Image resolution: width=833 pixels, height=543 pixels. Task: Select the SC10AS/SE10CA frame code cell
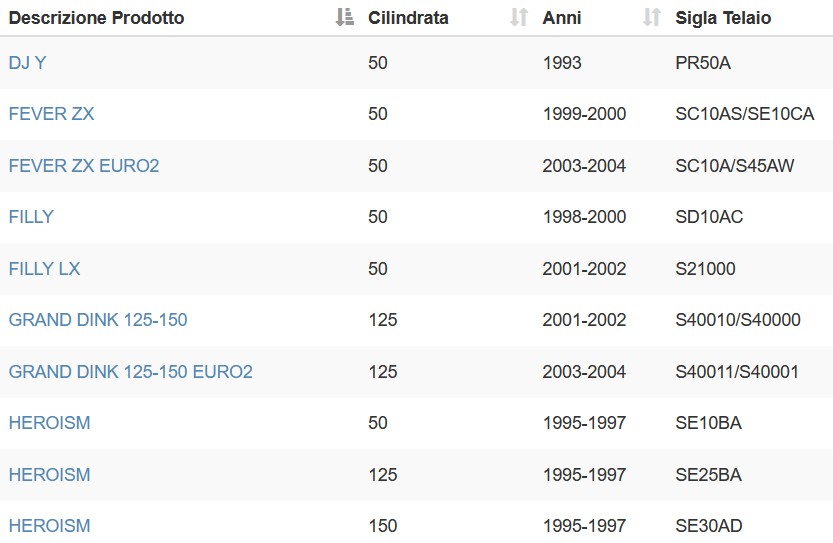(x=745, y=114)
